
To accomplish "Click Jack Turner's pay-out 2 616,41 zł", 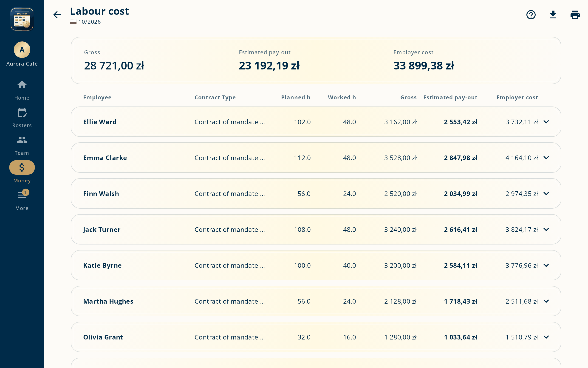I will click(x=461, y=230).
